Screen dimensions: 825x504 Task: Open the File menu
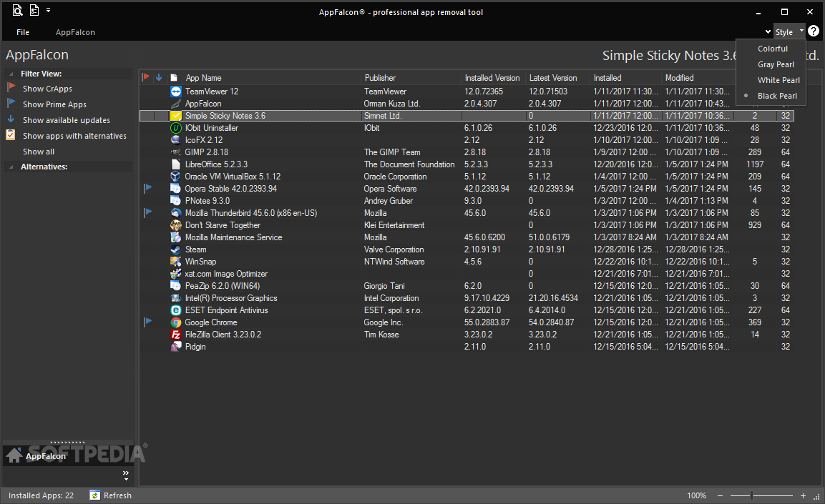(23, 32)
